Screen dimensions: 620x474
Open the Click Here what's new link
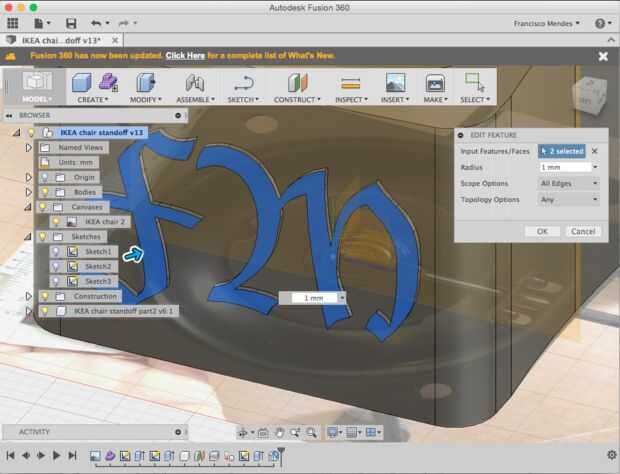(185, 56)
